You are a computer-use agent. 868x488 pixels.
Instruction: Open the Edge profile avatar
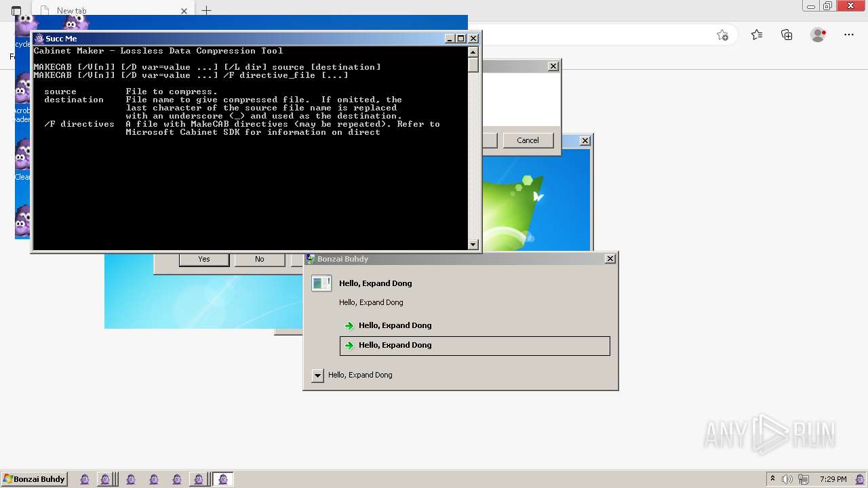pos(818,35)
